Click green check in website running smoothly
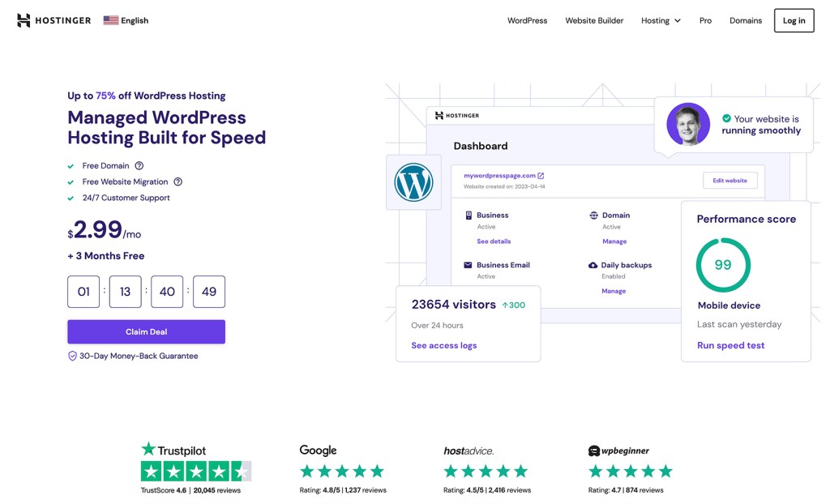 point(727,118)
